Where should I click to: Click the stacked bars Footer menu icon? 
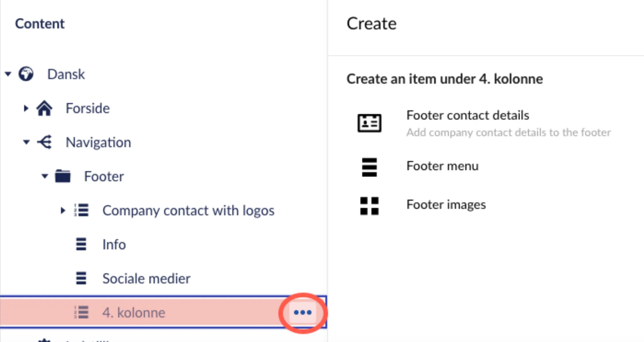click(369, 167)
